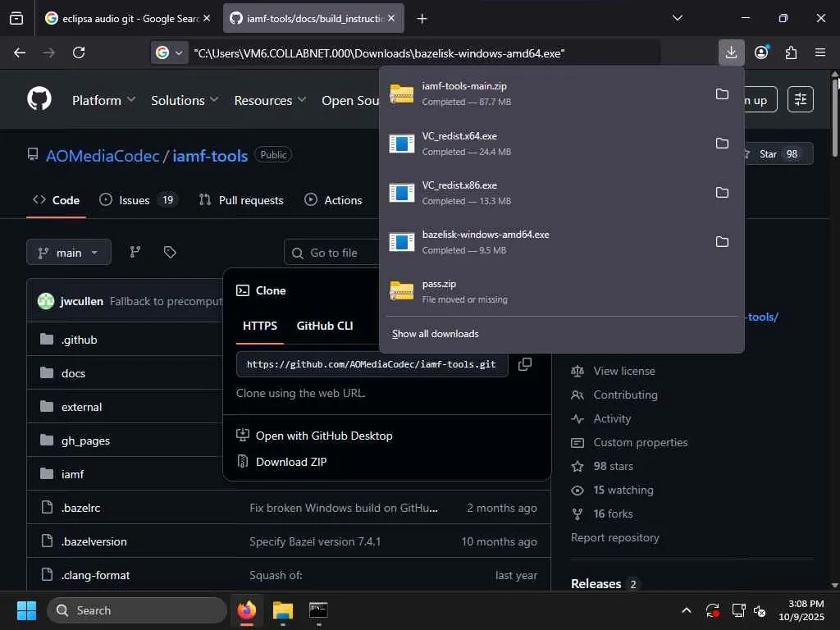The width and height of the screenshot is (840, 630).
Task: Click the address bar URL field
Action: (423, 53)
